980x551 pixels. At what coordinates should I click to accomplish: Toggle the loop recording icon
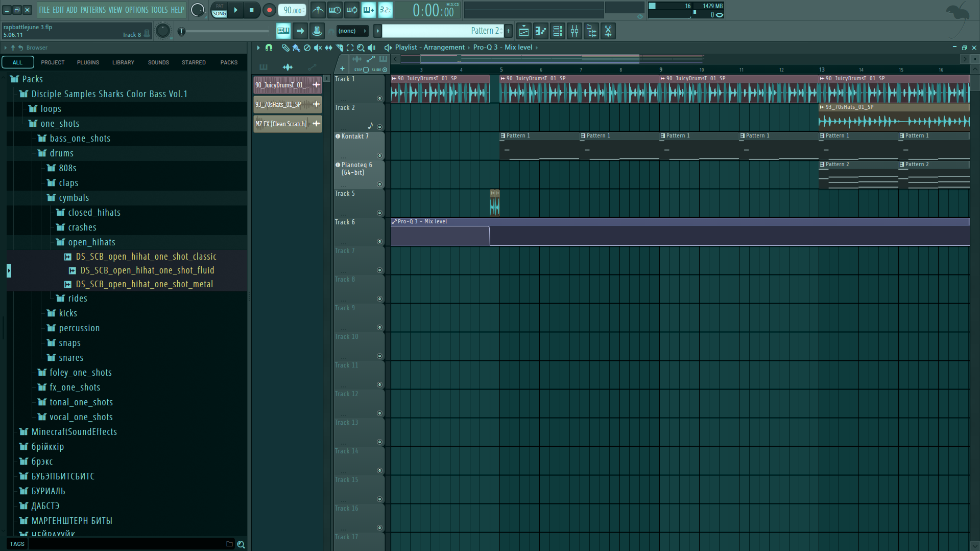click(x=351, y=10)
